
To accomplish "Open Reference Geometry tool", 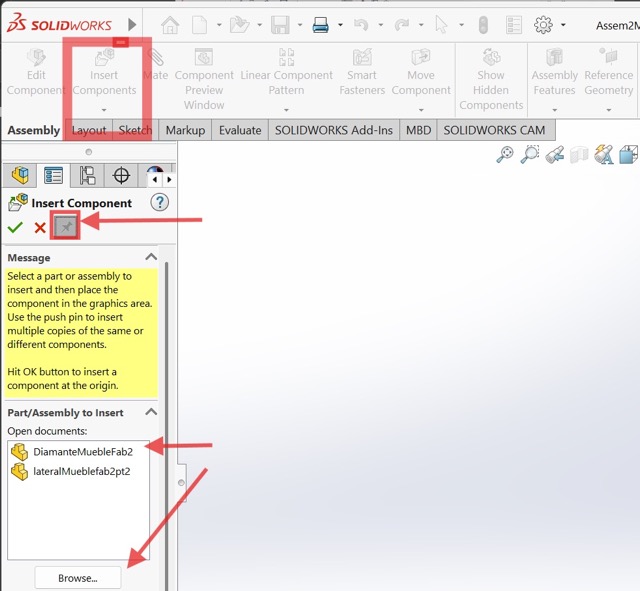I will coord(609,72).
